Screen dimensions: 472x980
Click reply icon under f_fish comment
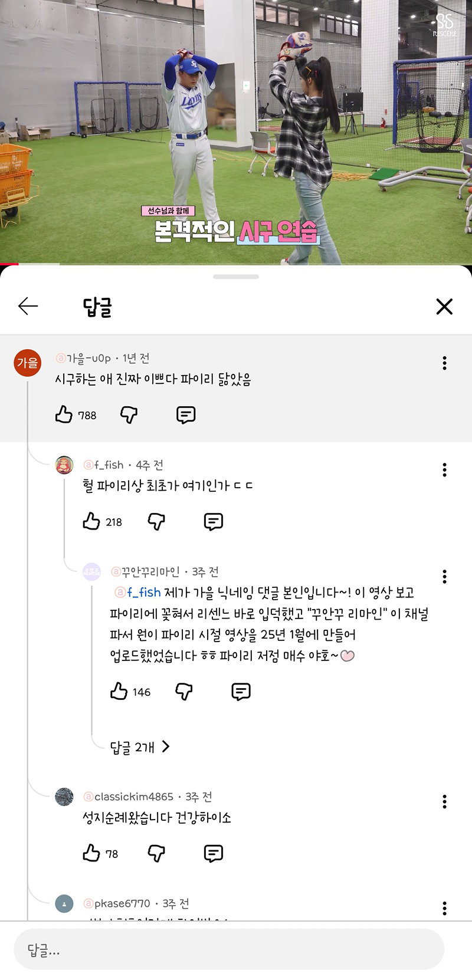coord(213,521)
